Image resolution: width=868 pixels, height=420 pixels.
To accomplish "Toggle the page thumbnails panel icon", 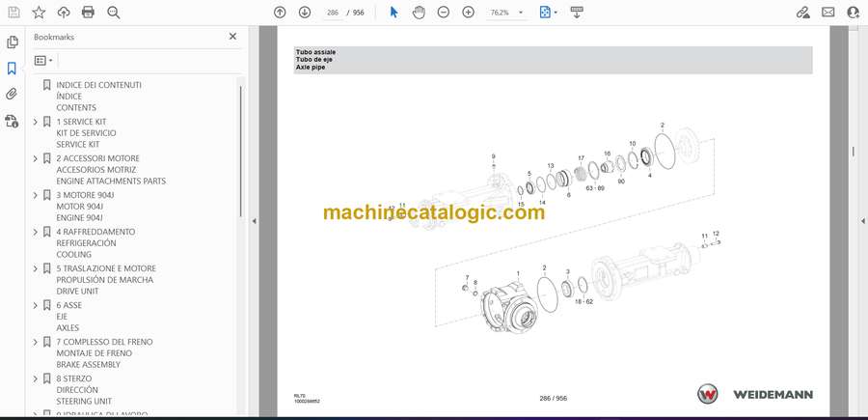I will pos(12,42).
